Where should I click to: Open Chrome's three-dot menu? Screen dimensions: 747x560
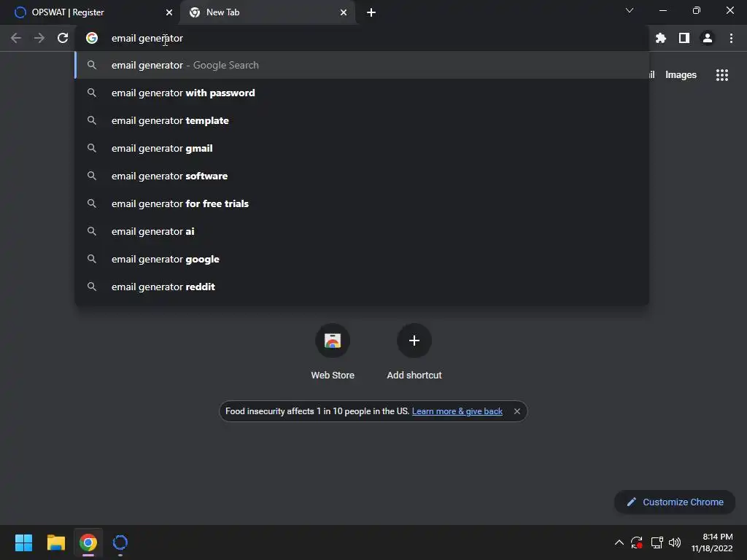click(x=731, y=38)
